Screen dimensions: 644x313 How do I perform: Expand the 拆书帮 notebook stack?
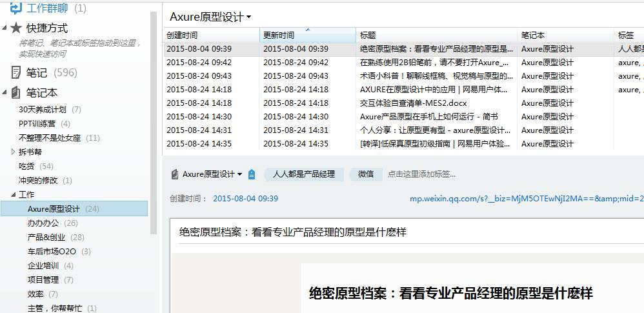coord(13,152)
